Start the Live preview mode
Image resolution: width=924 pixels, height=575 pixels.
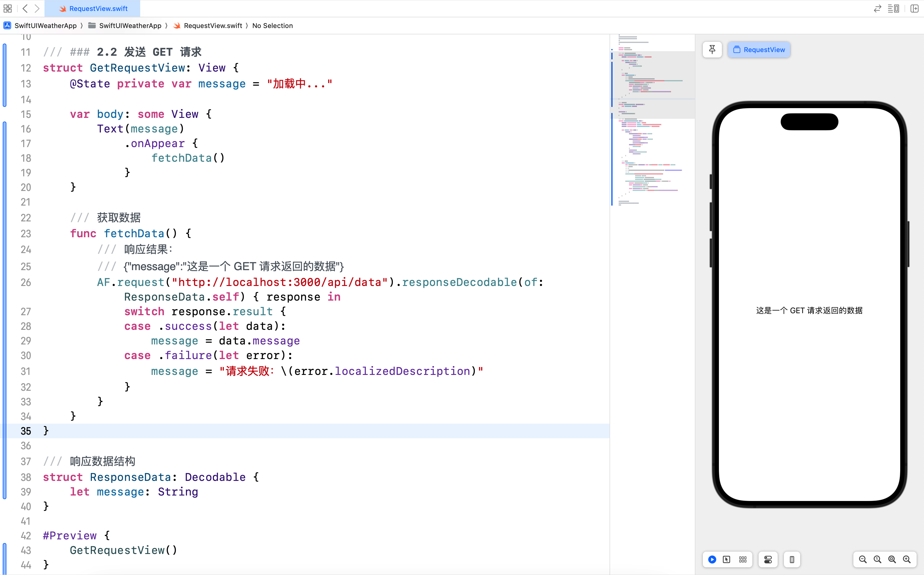coord(712,559)
